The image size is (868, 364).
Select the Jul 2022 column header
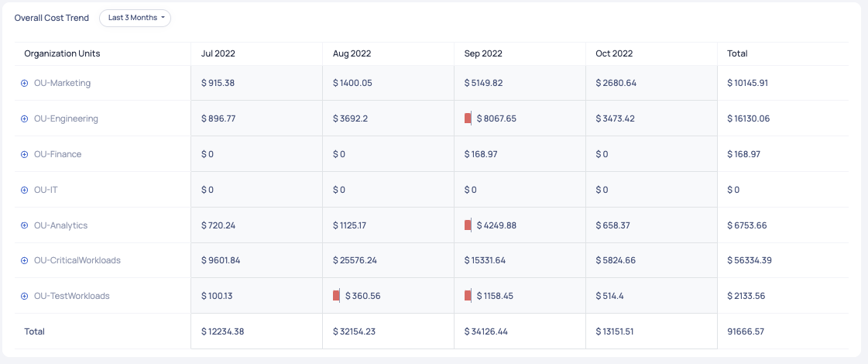(x=218, y=54)
